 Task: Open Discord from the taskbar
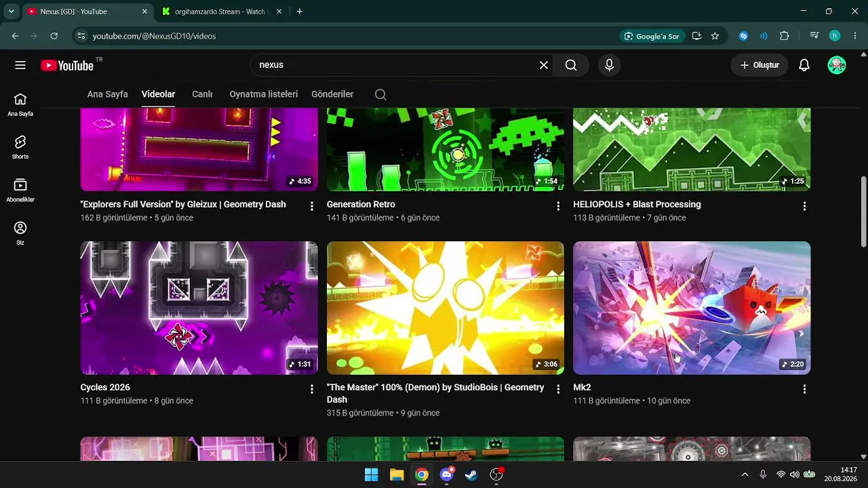[447, 474]
